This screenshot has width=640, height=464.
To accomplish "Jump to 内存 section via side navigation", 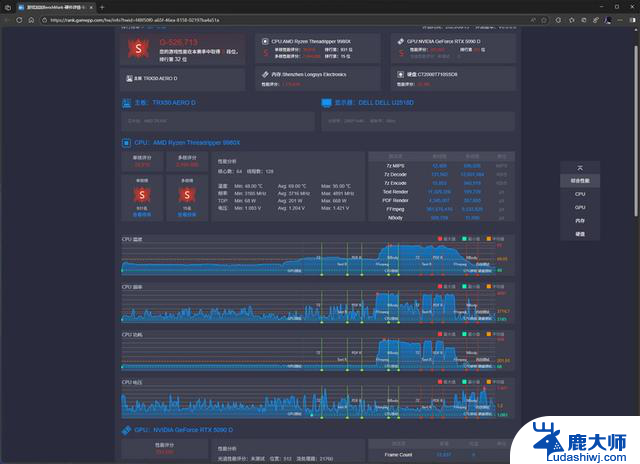I will coord(580,221).
